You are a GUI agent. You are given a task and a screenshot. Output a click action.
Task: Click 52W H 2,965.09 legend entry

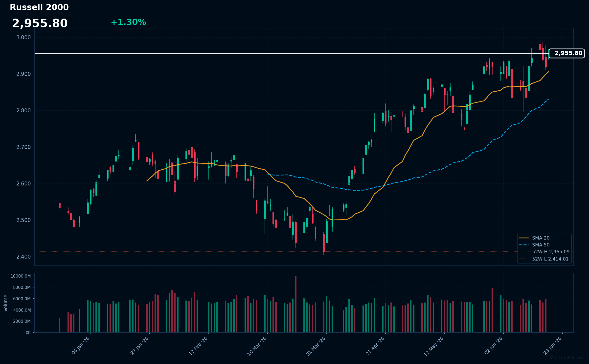(544, 252)
